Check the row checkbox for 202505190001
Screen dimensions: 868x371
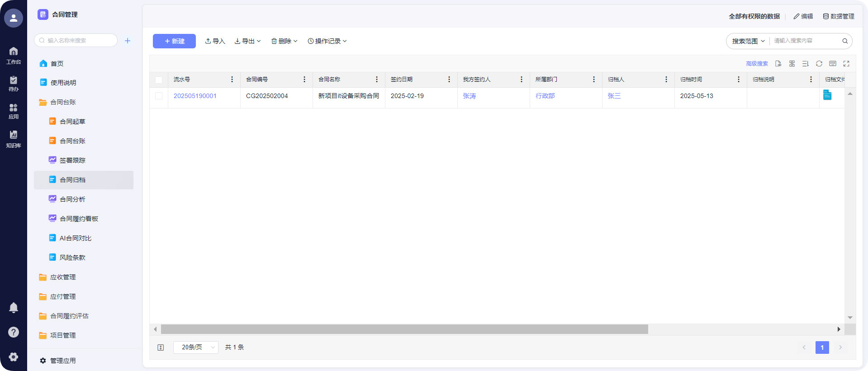[159, 96]
